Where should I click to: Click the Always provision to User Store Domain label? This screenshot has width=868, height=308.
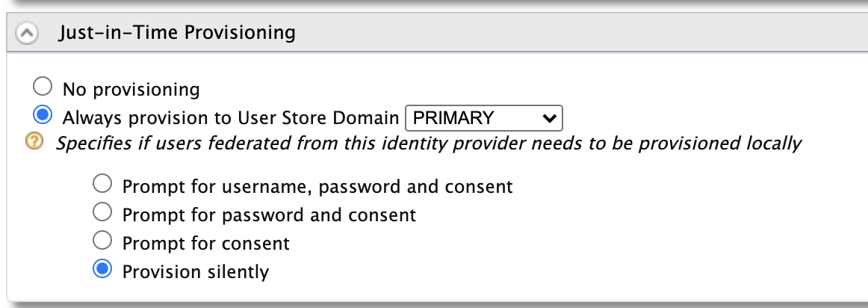click(x=231, y=117)
